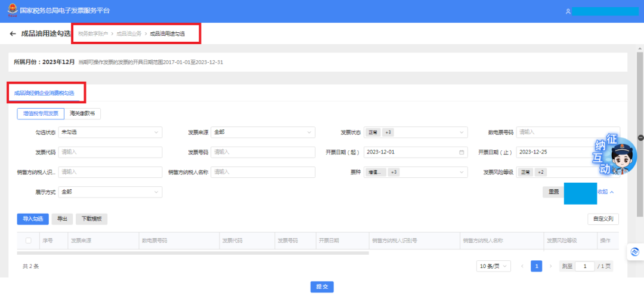Click the 所属月份：2023年12月 label

pos(44,62)
